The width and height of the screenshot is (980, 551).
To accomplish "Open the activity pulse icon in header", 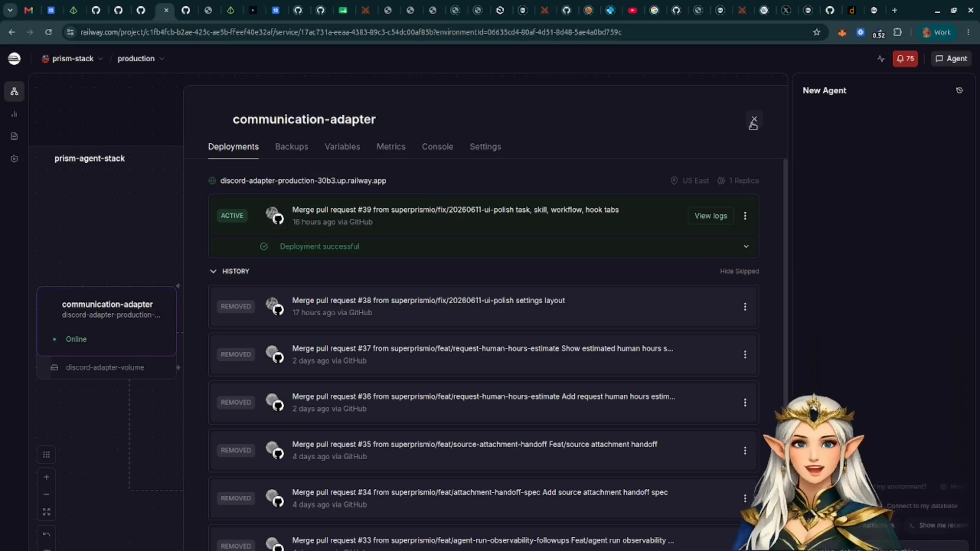I will click(x=880, y=59).
